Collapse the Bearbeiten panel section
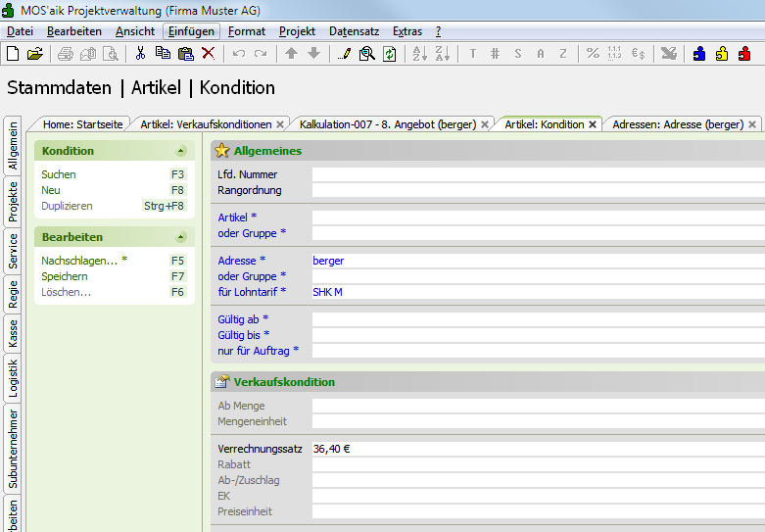 pyautogui.click(x=180, y=237)
